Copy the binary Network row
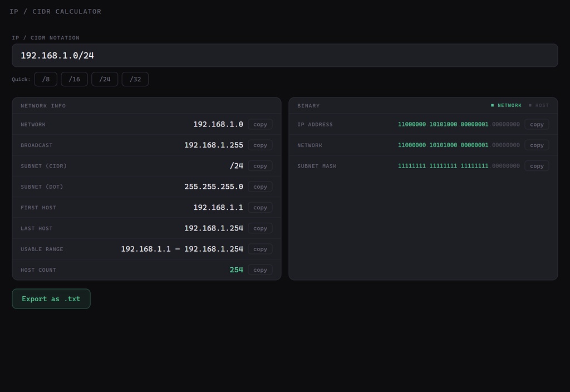 [537, 145]
